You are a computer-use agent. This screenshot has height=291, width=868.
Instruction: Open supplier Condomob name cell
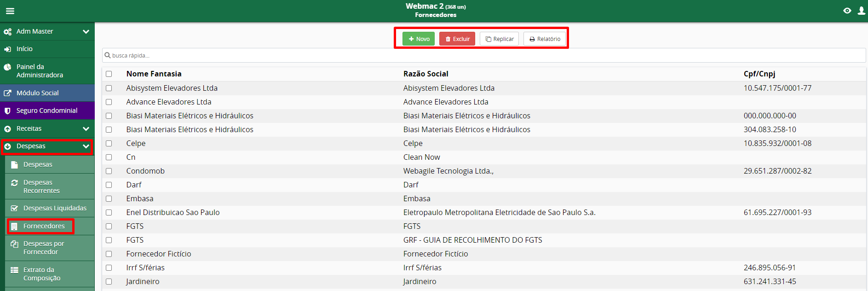coord(145,171)
